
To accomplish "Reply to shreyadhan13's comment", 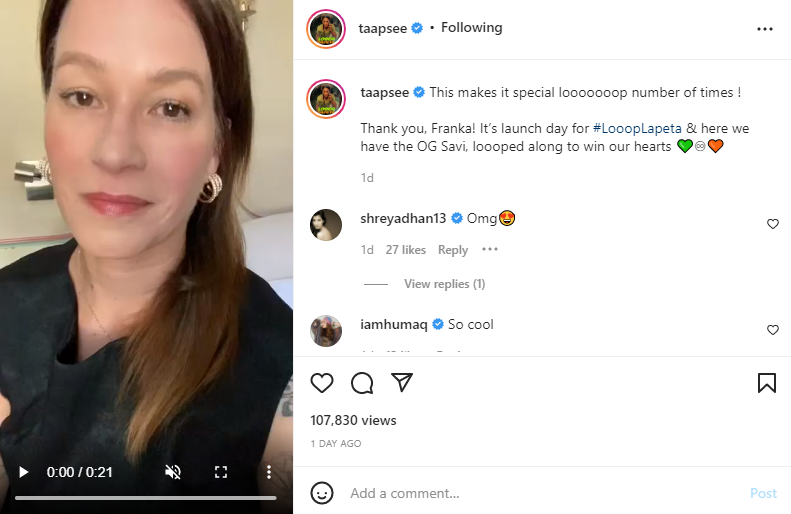I will point(453,250).
